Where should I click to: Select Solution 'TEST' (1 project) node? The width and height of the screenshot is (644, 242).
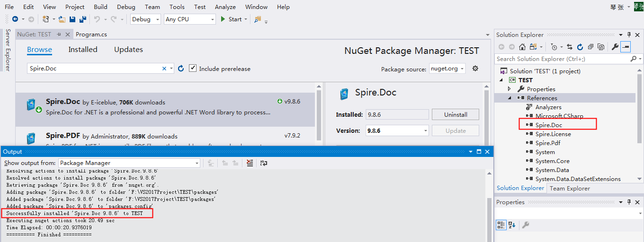pyautogui.click(x=545, y=71)
